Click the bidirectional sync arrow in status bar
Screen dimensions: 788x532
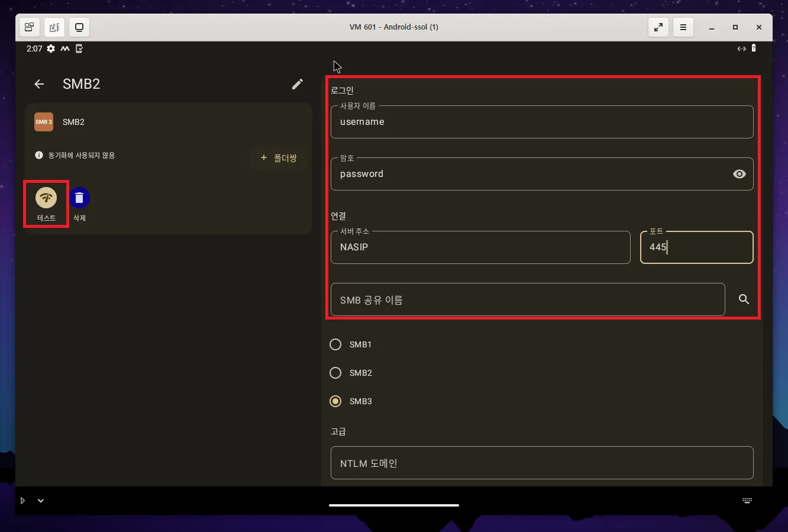click(x=741, y=49)
